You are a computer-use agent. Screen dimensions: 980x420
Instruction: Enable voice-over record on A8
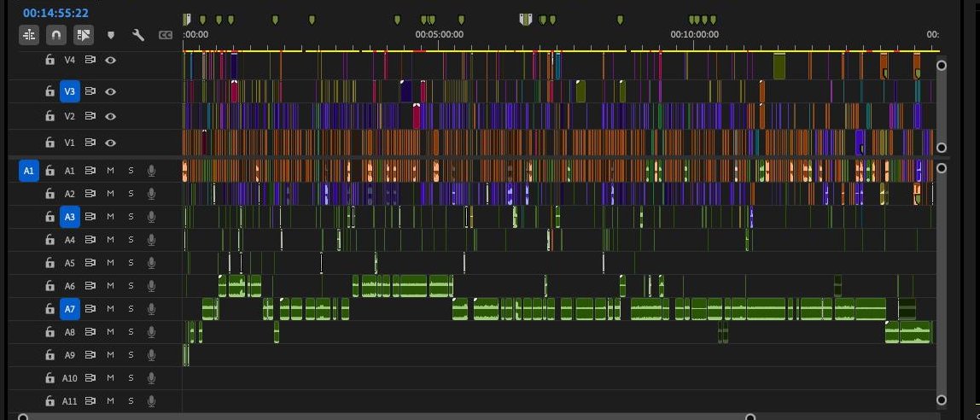point(151,332)
